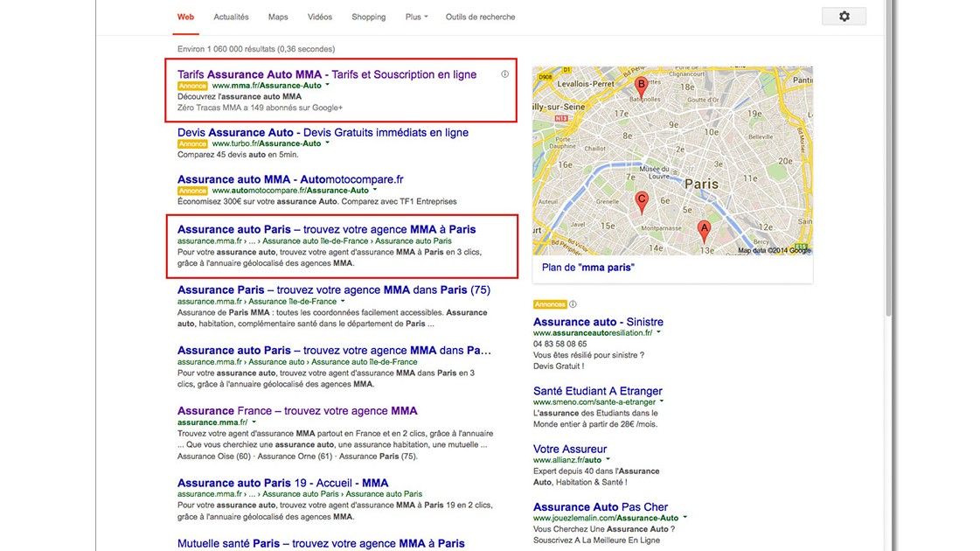980x551 pixels.
Task: Expand arrow next to jouezlemalin.com URL
Action: click(685, 518)
